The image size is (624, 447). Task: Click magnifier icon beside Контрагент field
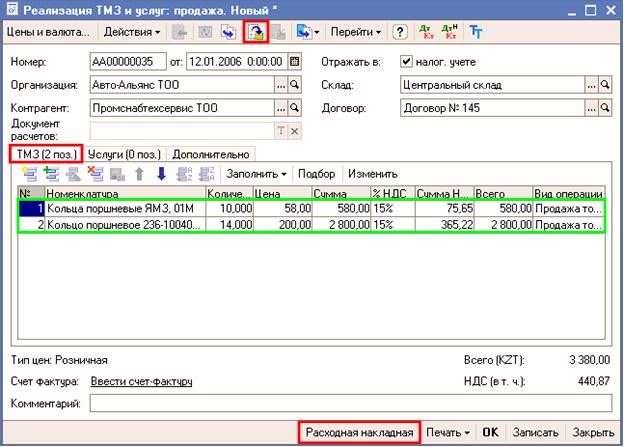296,107
